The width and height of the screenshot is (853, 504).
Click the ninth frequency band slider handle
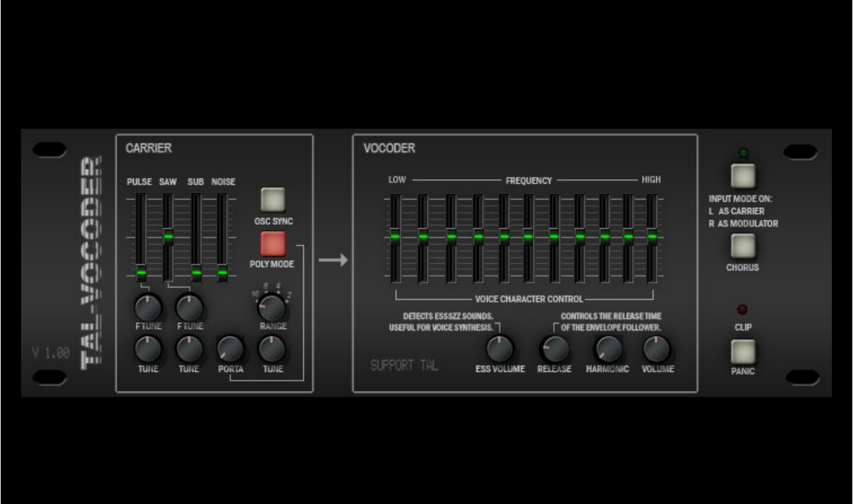coord(604,237)
